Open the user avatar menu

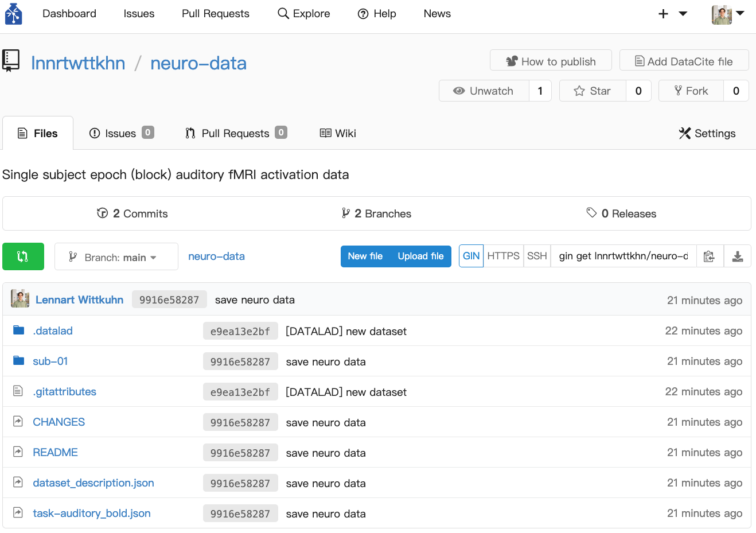(727, 14)
